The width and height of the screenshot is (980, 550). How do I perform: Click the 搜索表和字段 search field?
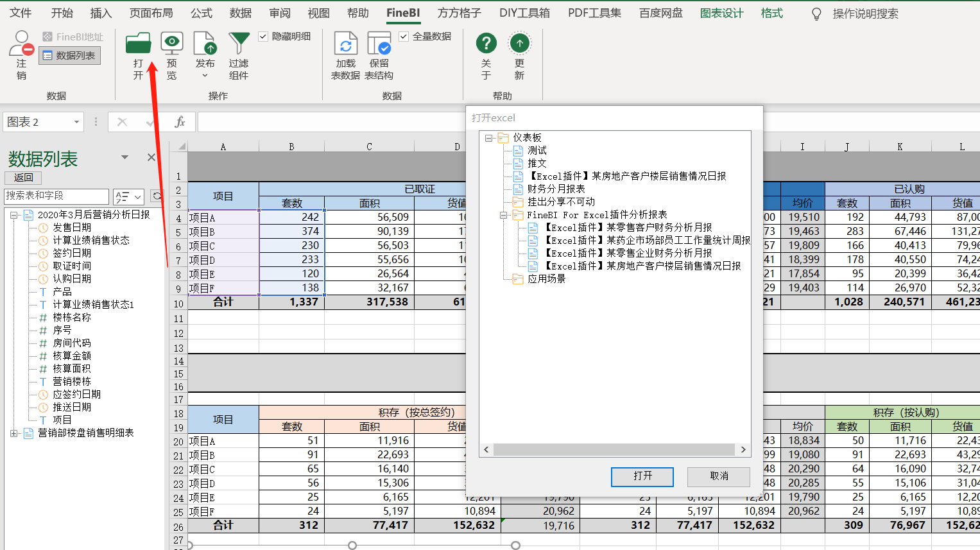coord(56,196)
